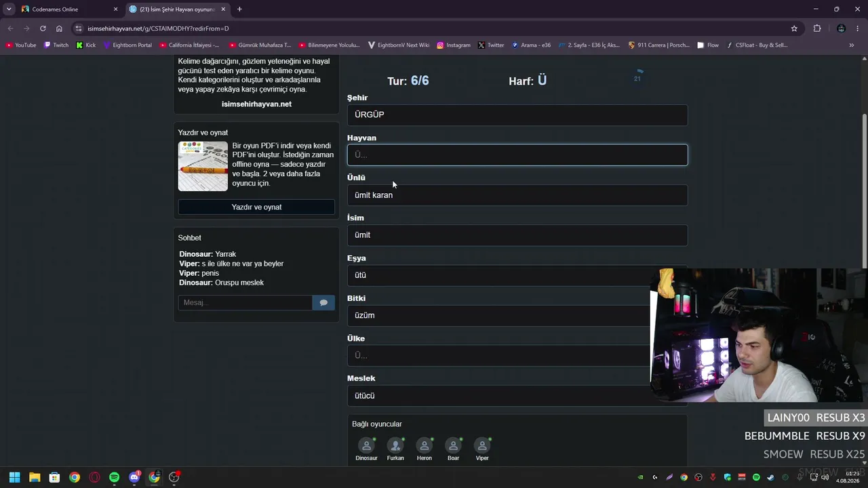Open Spotify from the taskbar
This screenshot has width=868, height=488.
pos(115,477)
